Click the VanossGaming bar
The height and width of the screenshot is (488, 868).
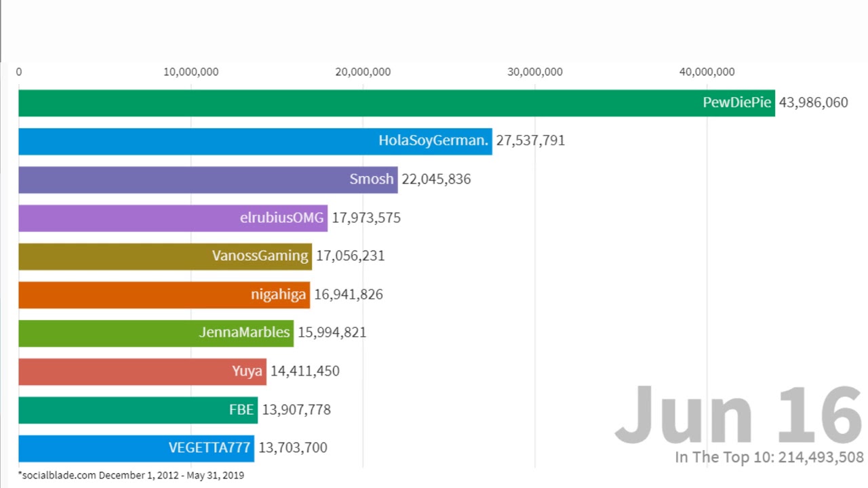click(x=165, y=256)
